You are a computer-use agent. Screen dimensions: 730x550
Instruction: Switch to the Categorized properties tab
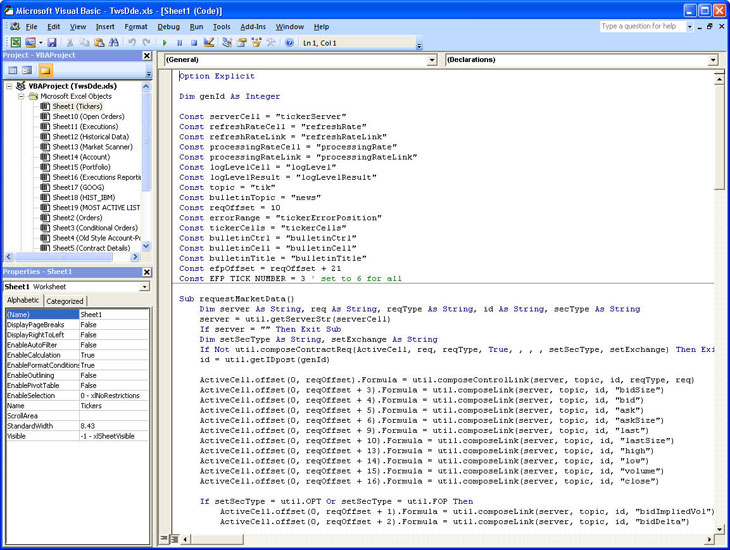65,301
